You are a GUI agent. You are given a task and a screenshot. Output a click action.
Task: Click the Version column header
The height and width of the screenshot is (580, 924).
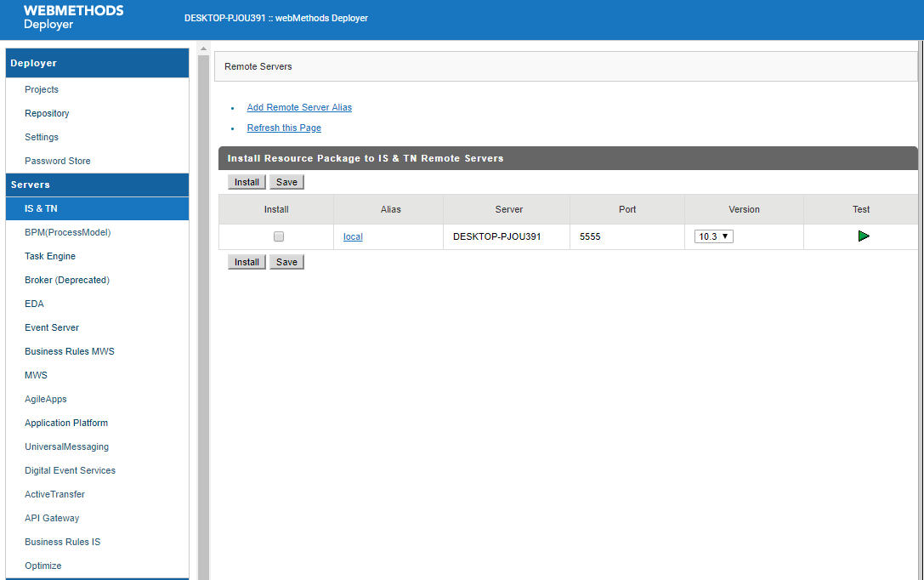click(744, 209)
